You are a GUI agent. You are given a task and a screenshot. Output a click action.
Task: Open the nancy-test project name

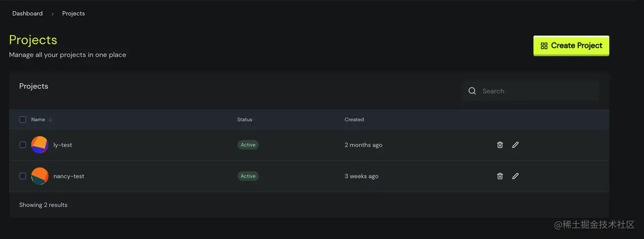pos(69,176)
